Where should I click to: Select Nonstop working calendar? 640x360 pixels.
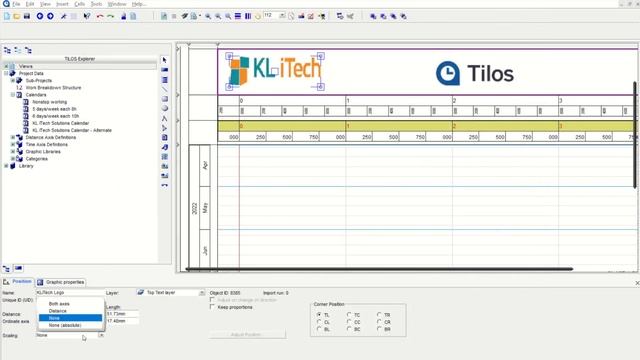pos(49,102)
